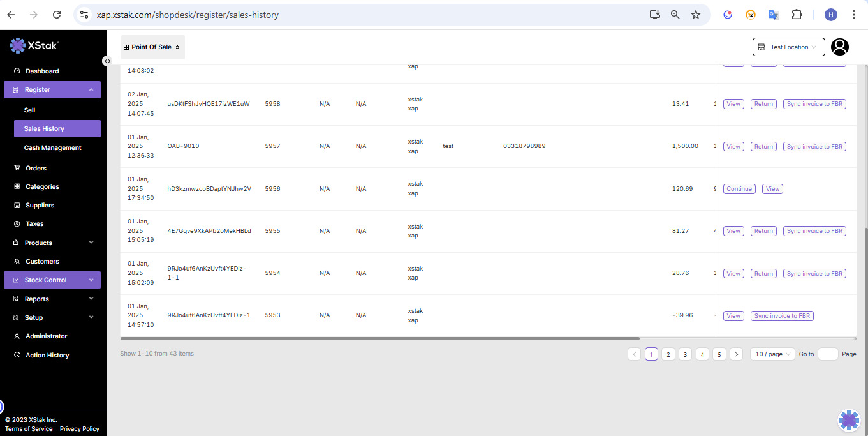
Task: Open Cash Management from the sidebar
Action: point(52,147)
